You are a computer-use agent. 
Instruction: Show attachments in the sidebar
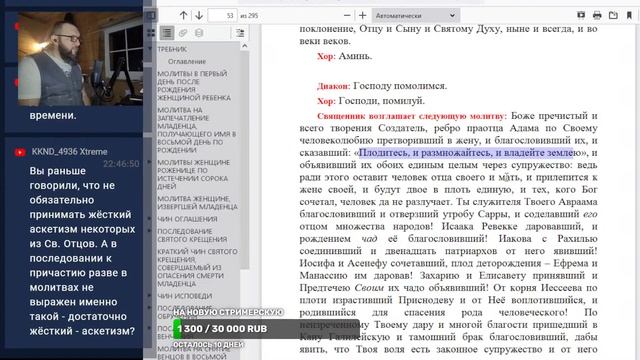183,33
